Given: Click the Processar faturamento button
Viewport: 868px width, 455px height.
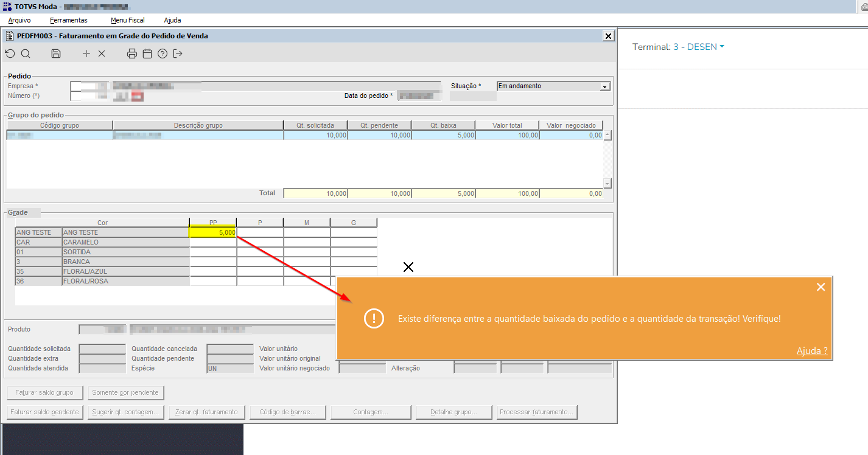Looking at the screenshot, I should [536, 412].
